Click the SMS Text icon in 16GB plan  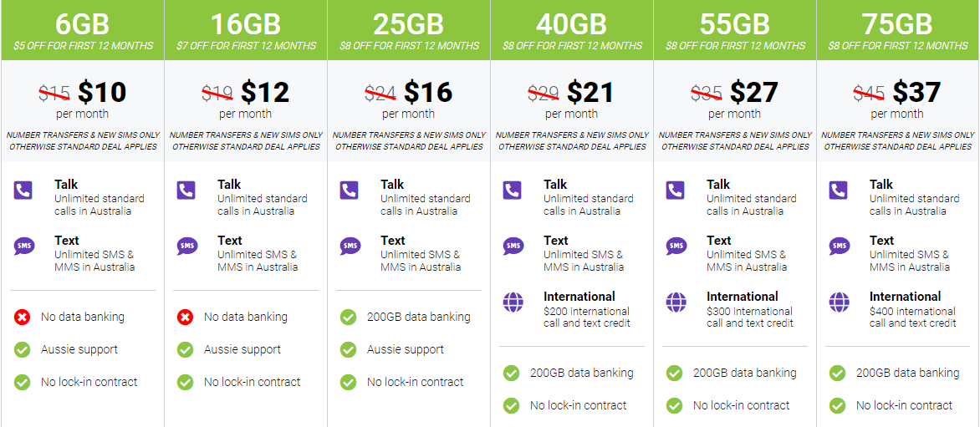187,247
